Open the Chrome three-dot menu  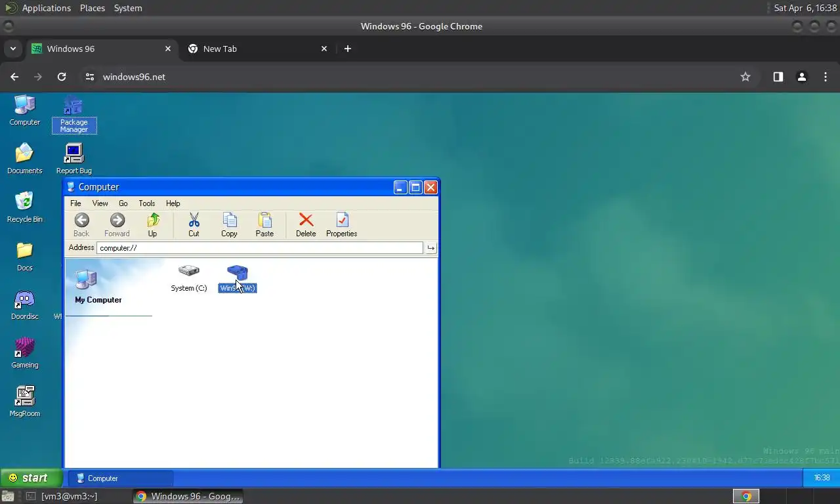coord(826,77)
